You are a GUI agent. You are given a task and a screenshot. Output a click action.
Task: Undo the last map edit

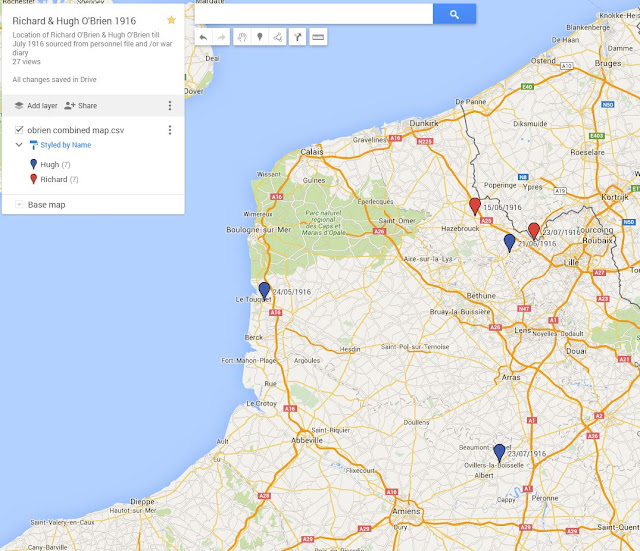pos(203,37)
